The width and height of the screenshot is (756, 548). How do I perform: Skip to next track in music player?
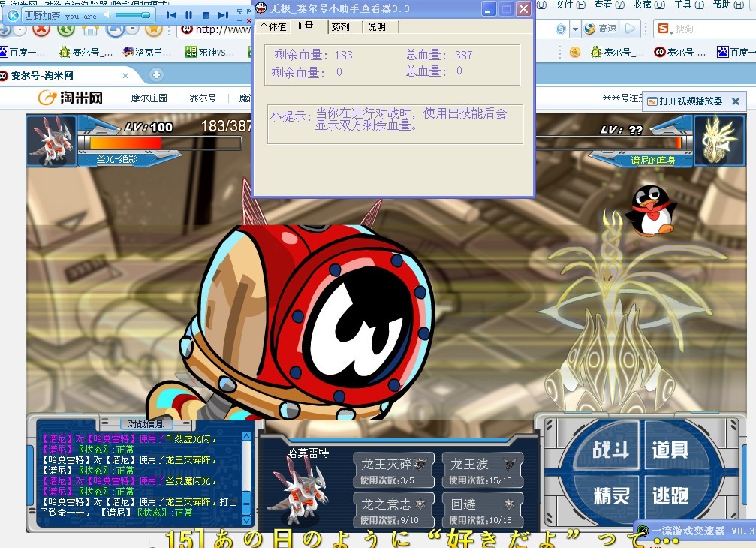(x=223, y=15)
